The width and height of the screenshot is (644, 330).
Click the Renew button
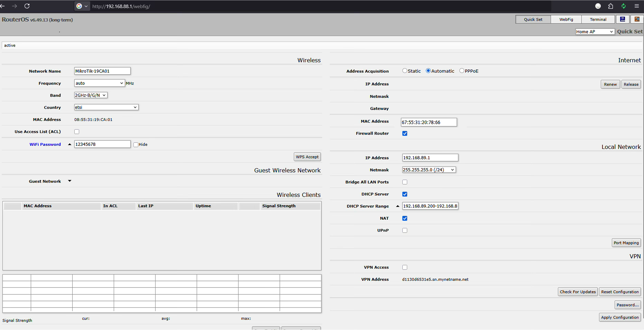tap(610, 84)
